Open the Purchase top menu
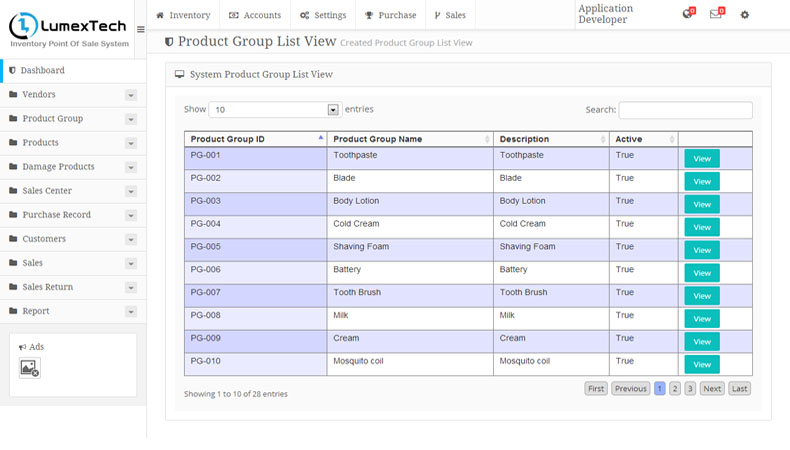This screenshot has height=450, width=790. [x=390, y=15]
